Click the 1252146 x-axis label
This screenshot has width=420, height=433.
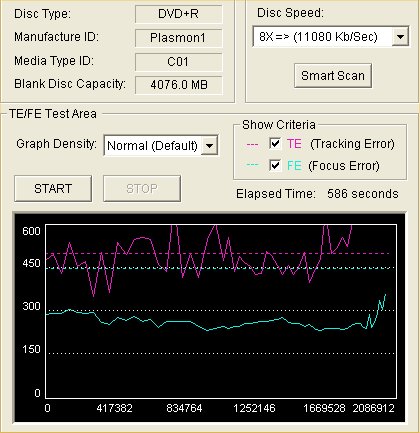[x=254, y=408]
